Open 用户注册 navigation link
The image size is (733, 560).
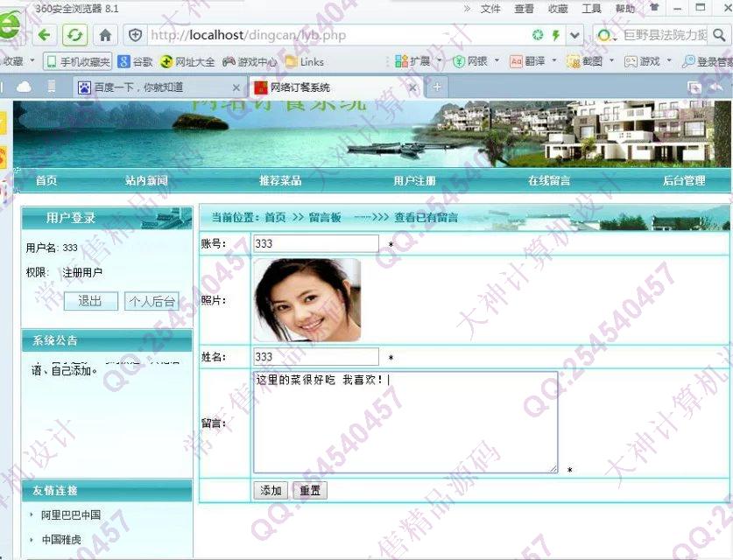414,181
